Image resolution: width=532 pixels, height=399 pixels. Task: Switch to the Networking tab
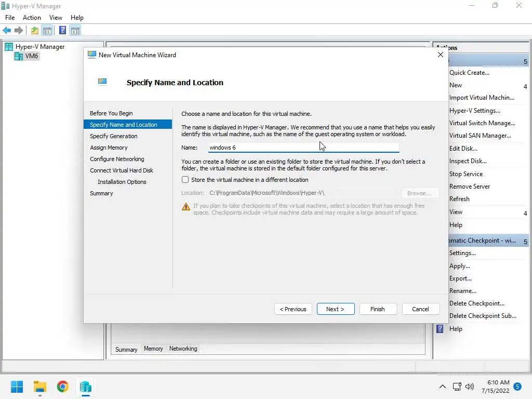point(183,349)
